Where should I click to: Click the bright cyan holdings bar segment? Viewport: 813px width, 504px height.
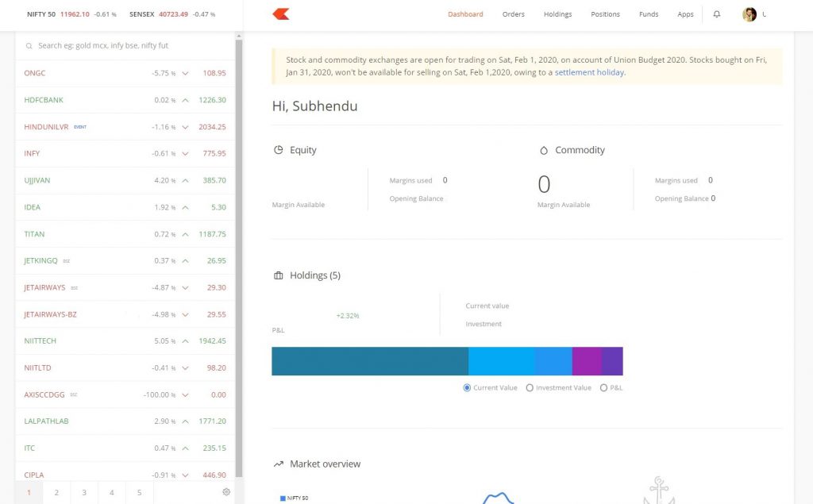pos(502,361)
